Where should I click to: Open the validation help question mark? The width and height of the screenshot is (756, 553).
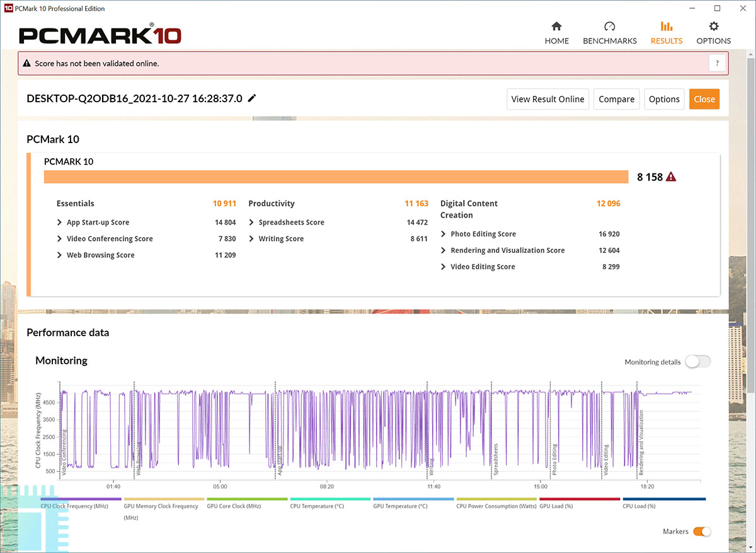717,63
